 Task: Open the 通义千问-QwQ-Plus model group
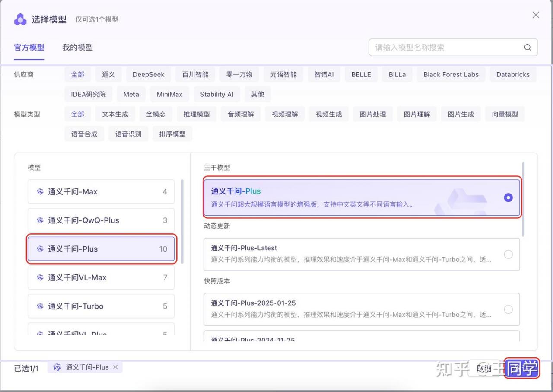pyautogui.click(x=101, y=220)
